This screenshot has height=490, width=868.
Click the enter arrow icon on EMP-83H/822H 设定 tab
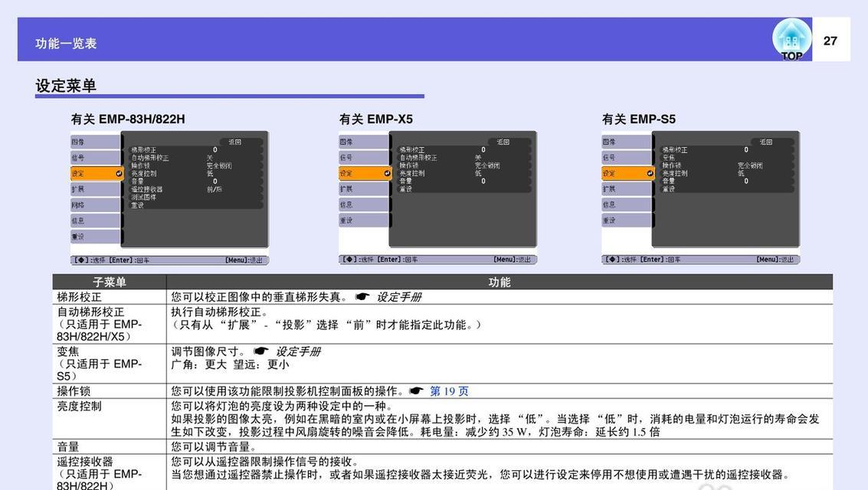(x=119, y=174)
